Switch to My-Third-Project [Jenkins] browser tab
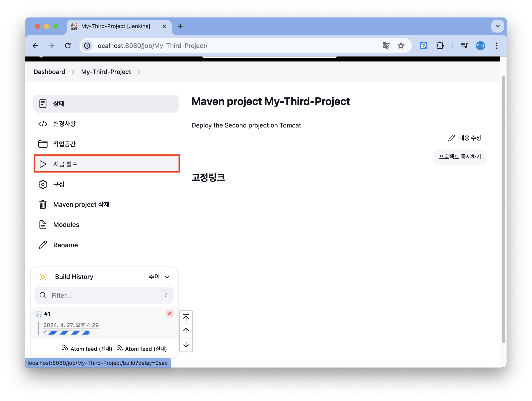This screenshot has height=401, width=532. click(116, 26)
